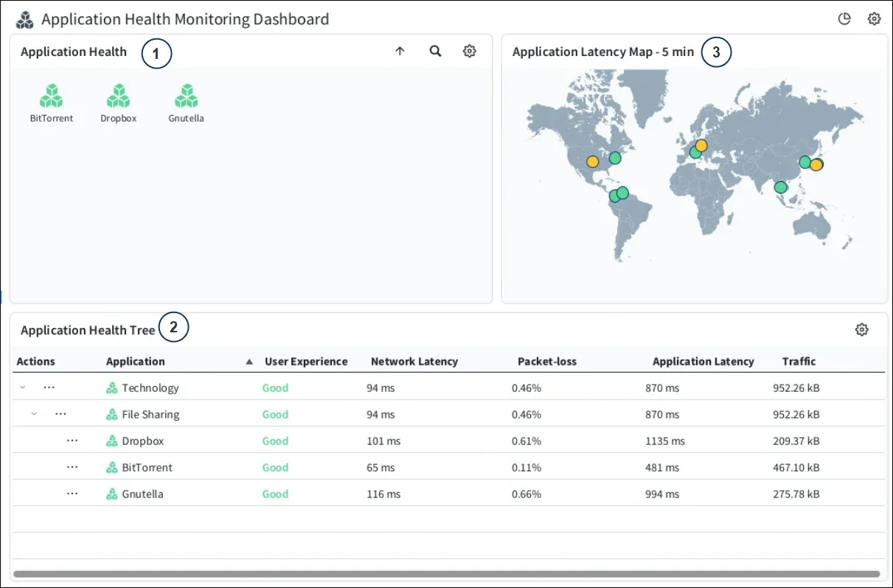Open actions menu for Dropbox row
Image resolution: width=893 pixels, height=588 pixels.
pos(72,441)
